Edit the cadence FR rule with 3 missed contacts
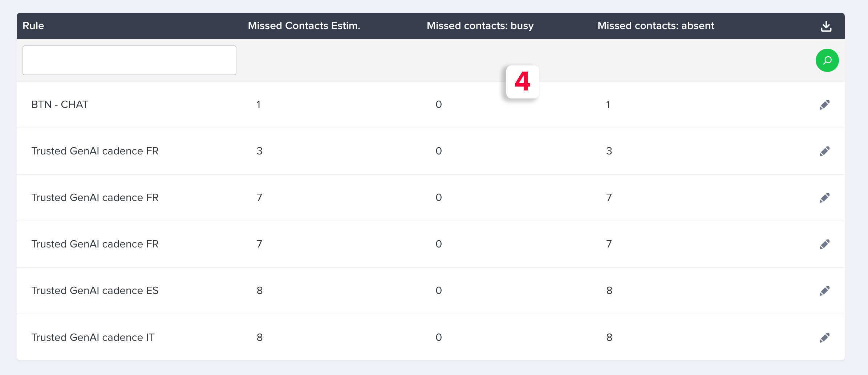This screenshot has width=868, height=375. (x=824, y=152)
